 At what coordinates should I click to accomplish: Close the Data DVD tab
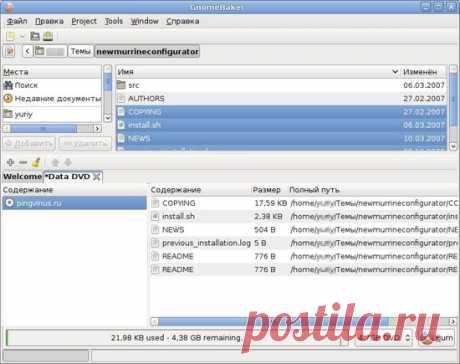97,177
